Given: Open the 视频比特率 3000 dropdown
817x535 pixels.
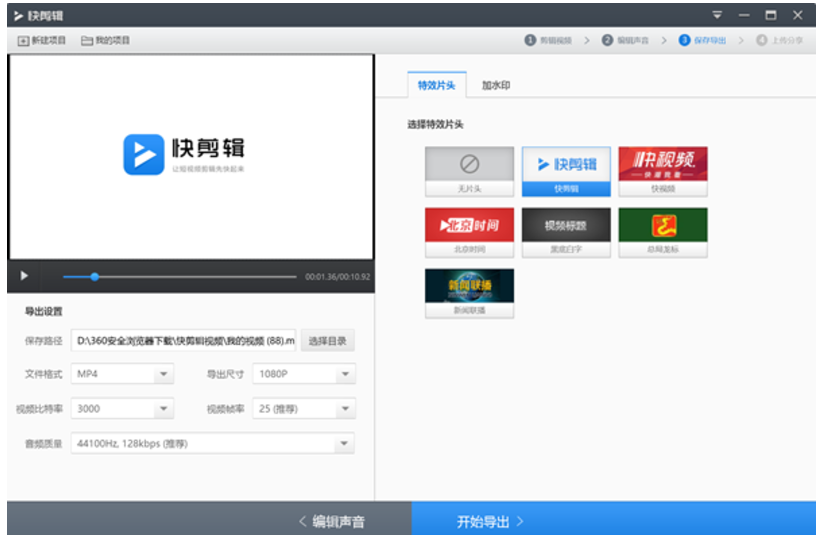Looking at the screenshot, I should 122,408.
